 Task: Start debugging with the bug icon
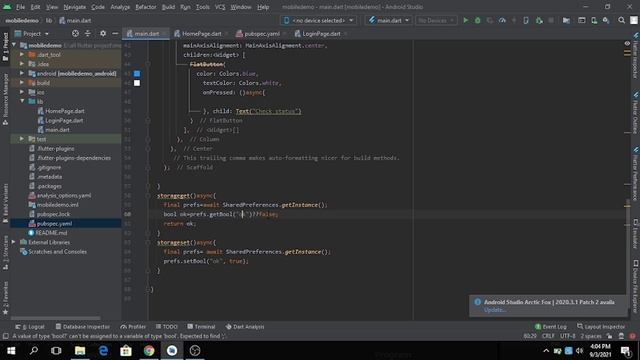pos(477,20)
